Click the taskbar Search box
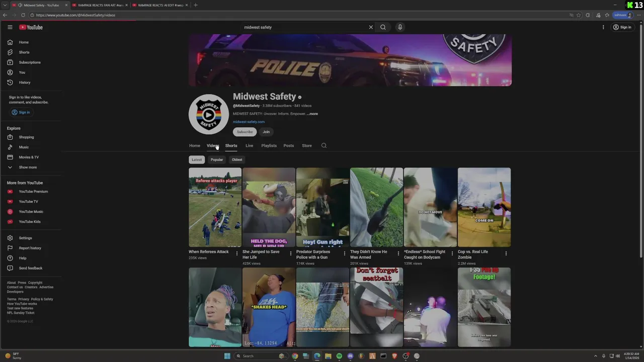644x362 pixels. pyautogui.click(x=261, y=356)
